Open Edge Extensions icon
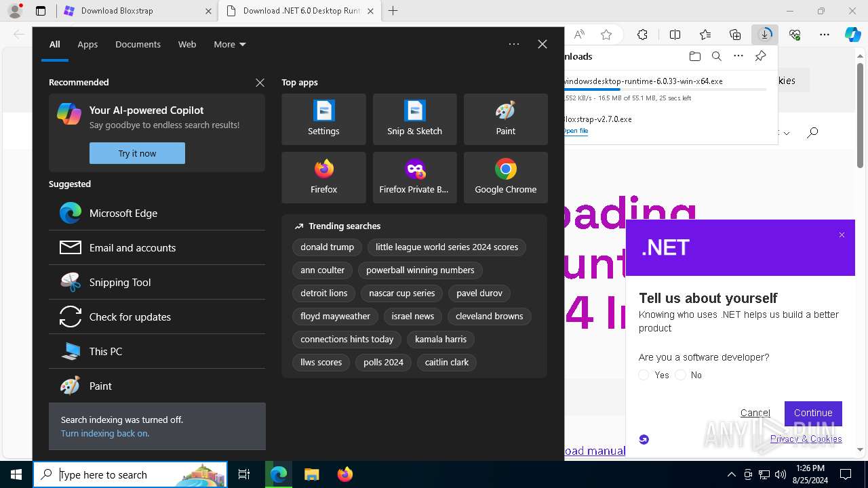The width and height of the screenshot is (868, 488). coord(642,35)
